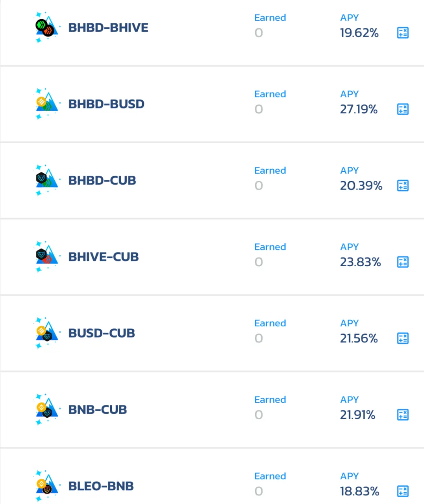Open APY calculator for BHIVE-CUB
This screenshot has height=504, width=424.
click(x=403, y=262)
